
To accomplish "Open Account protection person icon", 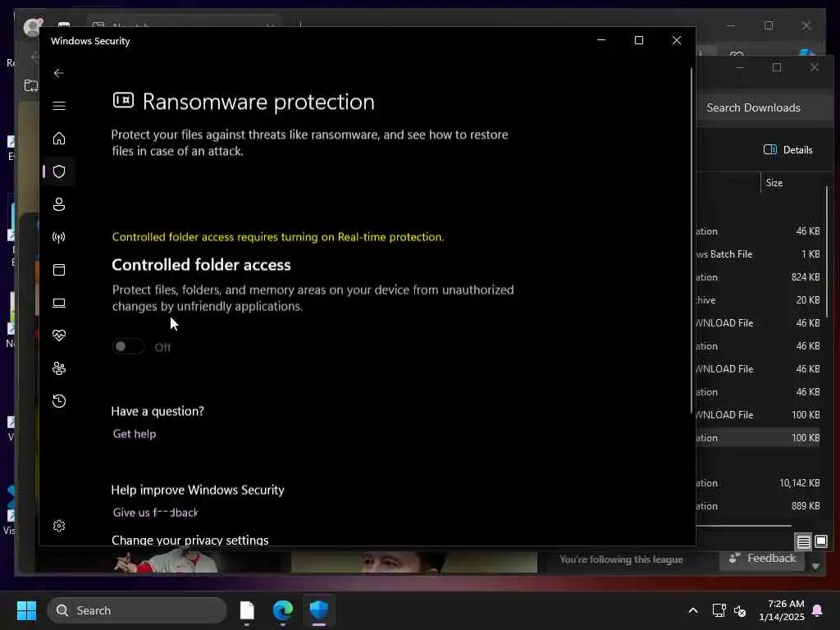I will pyautogui.click(x=59, y=204).
